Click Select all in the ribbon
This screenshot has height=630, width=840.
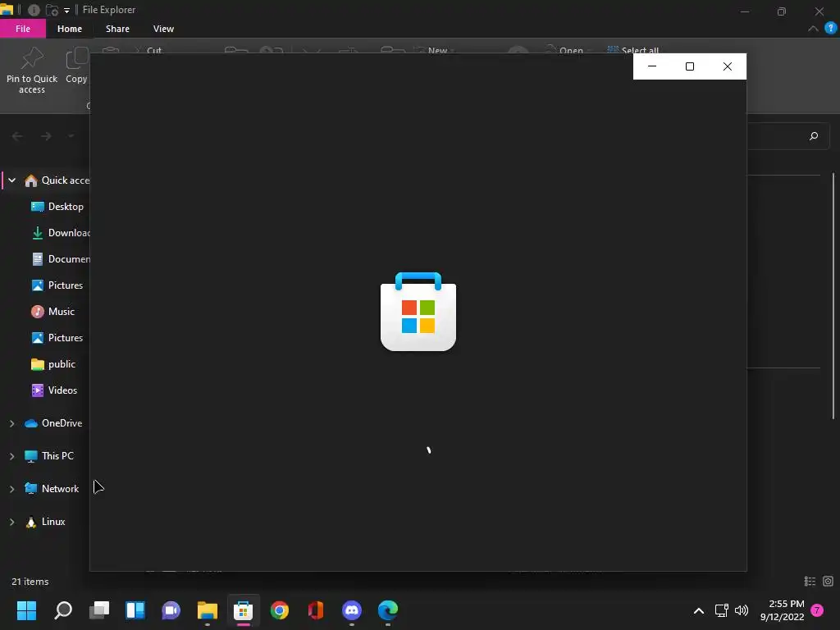pyautogui.click(x=632, y=50)
